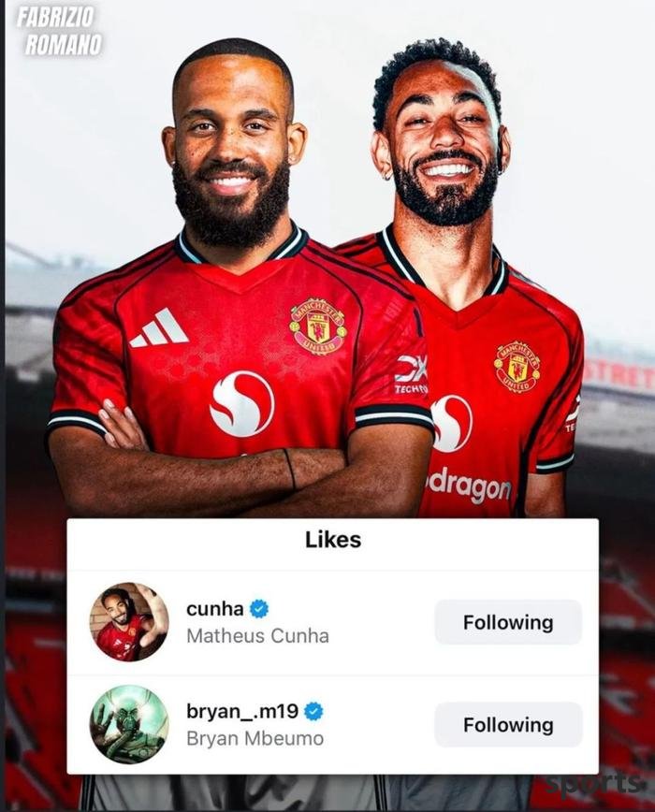655x812 pixels.
Task: Open bryan_.m19's profile picture
Action: [129, 724]
